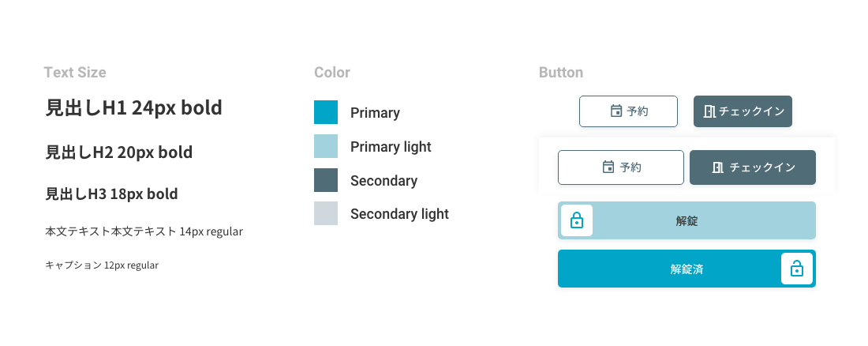Click door icon in the smaller チェックイン button
This screenshot has width=868, height=346.
coord(709,111)
